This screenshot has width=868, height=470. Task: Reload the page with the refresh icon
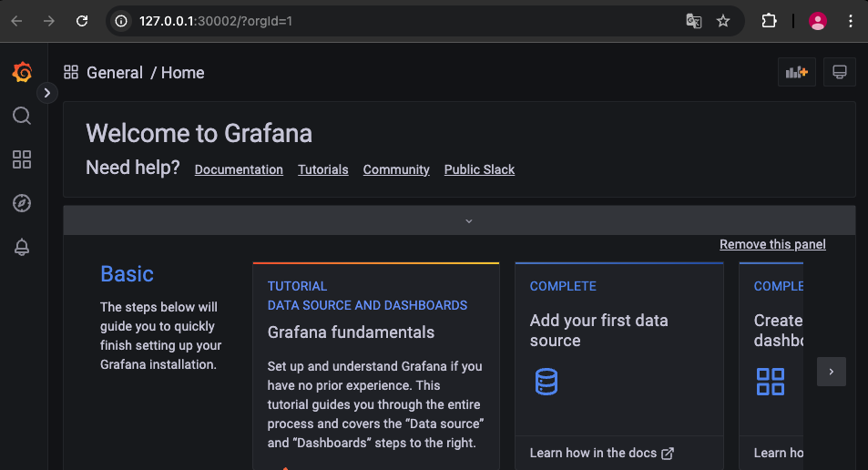pos(82,21)
